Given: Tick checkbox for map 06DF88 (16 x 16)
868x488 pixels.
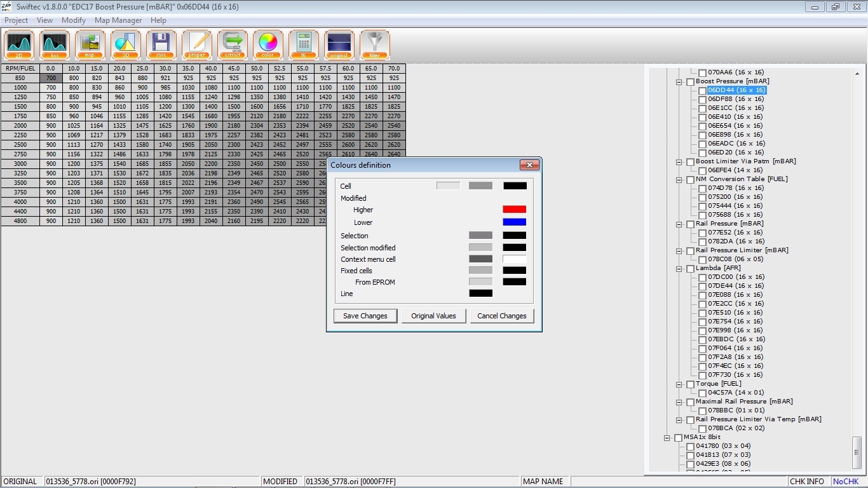Looking at the screenshot, I should [702, 100].
